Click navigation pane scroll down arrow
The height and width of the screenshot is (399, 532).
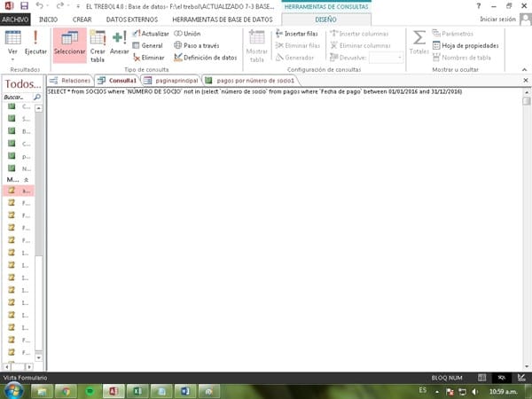coord(39,357)
